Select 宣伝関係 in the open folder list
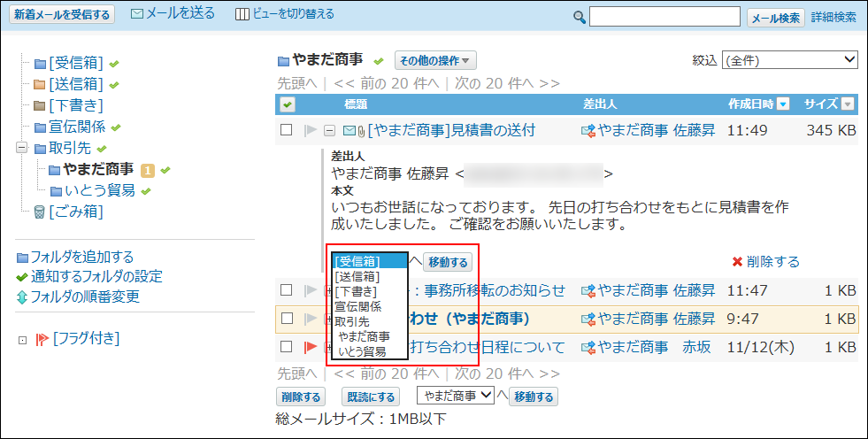Image resolution: width=868 pixels, height=439 pixels. point(370,306)
